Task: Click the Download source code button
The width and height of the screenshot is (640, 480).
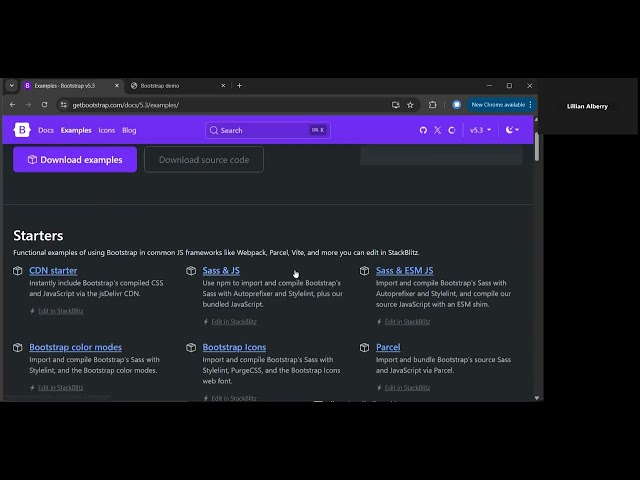Action: tap(204, 160)
